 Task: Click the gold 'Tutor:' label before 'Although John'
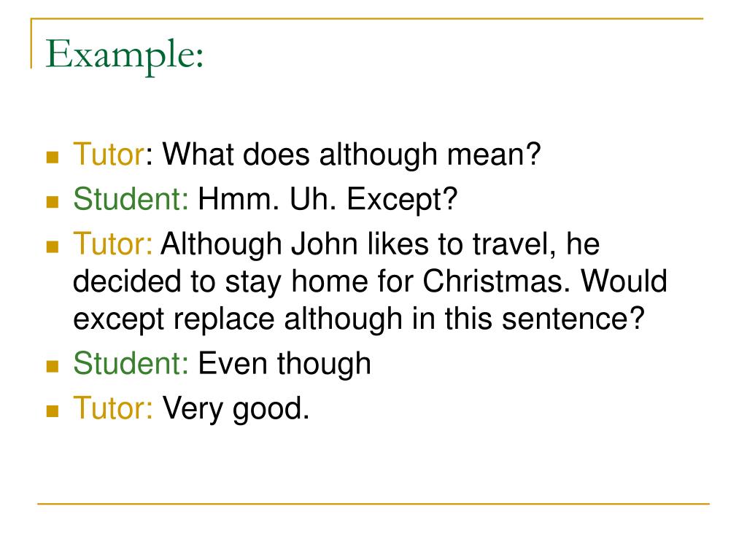click(113, 244)
